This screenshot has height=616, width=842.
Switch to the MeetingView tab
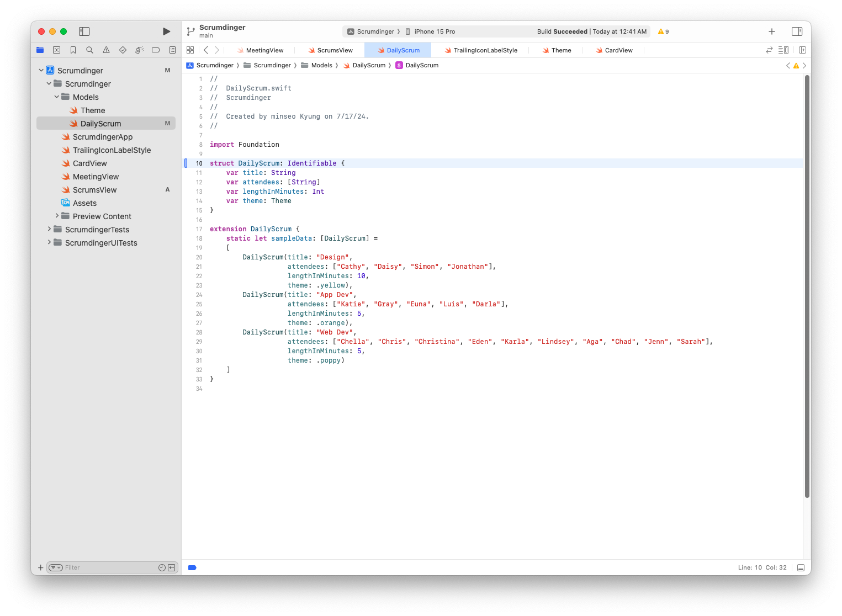tap(260, 50)
